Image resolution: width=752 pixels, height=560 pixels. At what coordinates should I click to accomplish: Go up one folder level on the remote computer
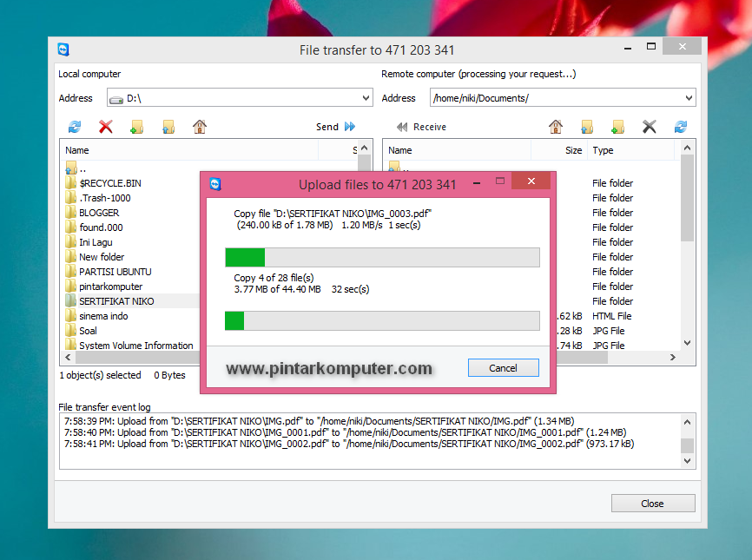click(x=586, y=127)
